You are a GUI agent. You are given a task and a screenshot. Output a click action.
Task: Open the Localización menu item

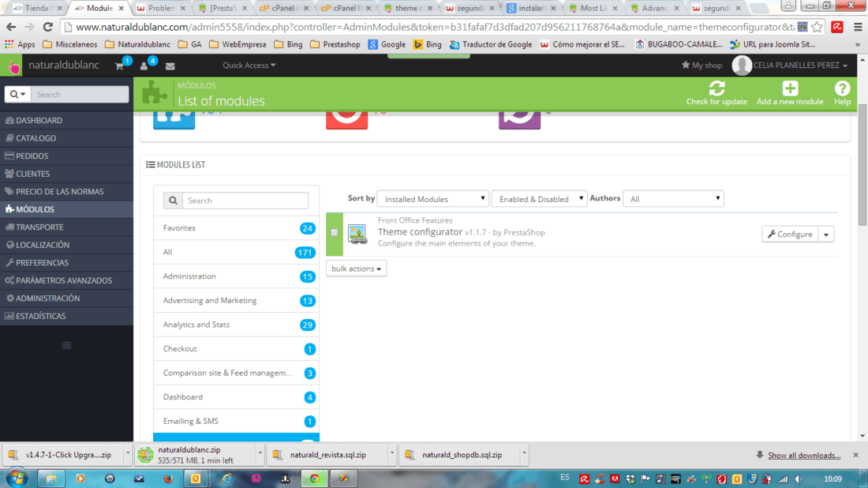click(66, 245)
